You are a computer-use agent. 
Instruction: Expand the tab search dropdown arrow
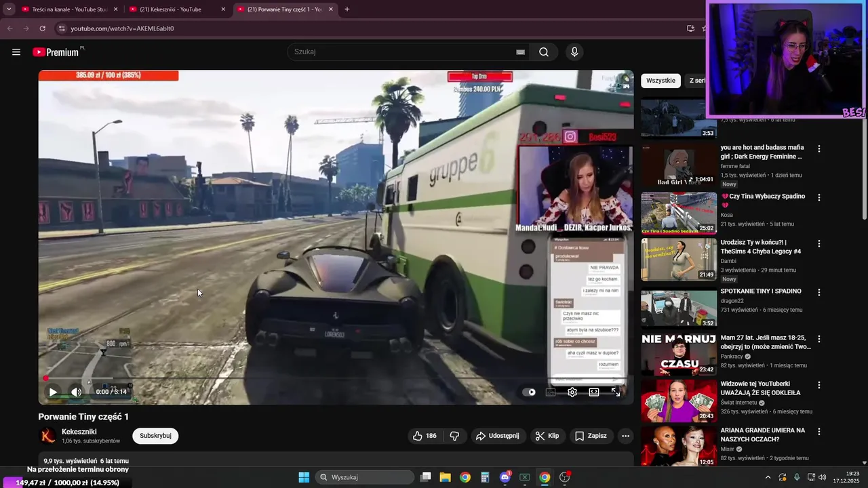click(8, 9)
